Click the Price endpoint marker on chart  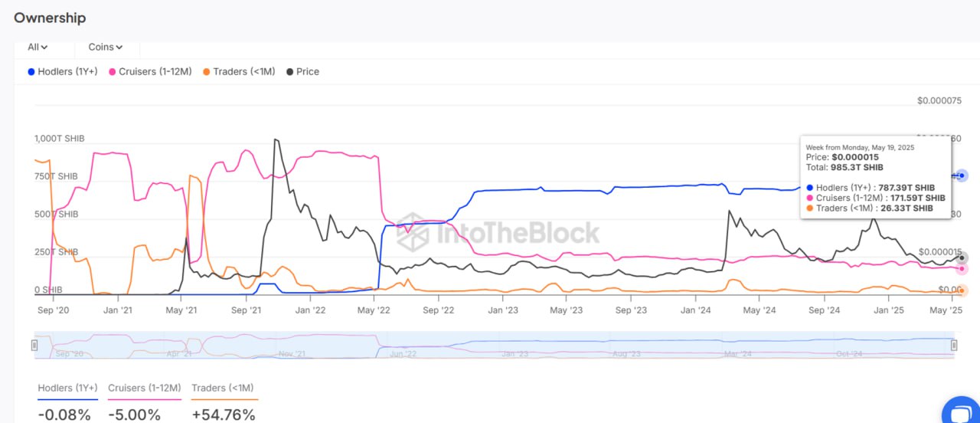pos(962,257)
